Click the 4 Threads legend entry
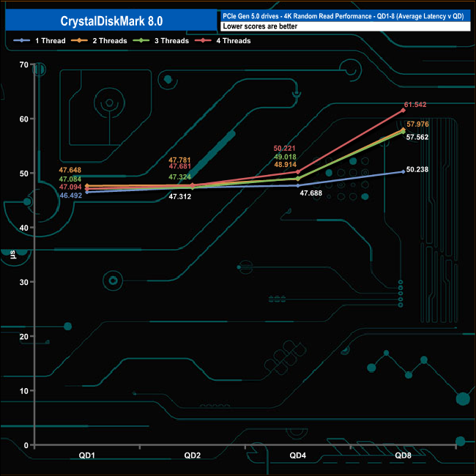The image size is (476, 476). coord(223,41)
